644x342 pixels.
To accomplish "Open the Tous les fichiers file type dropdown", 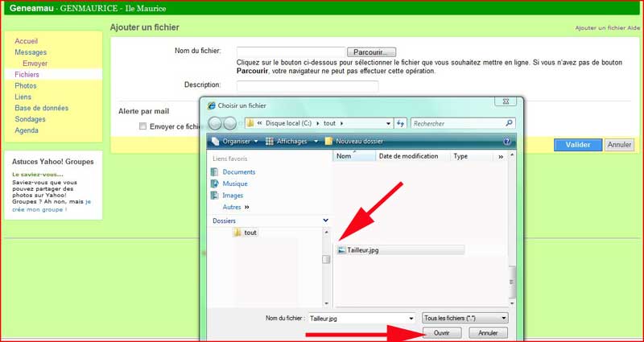I will tap(465, 318).
